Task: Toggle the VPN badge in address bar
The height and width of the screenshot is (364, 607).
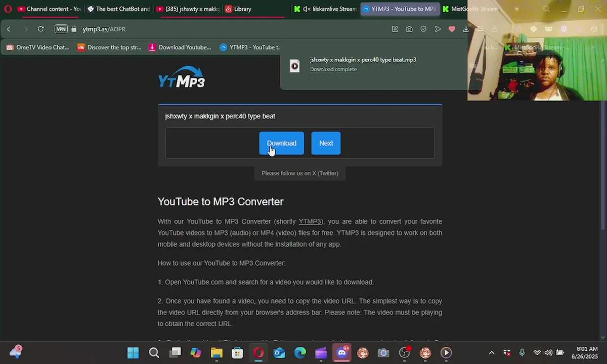Action: point(61,29)
